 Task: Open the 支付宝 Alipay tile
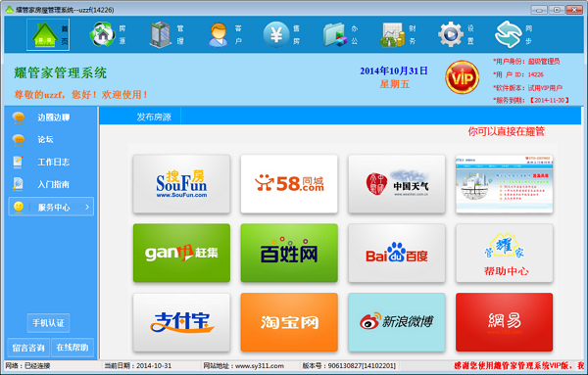click(x=181, y=322)
